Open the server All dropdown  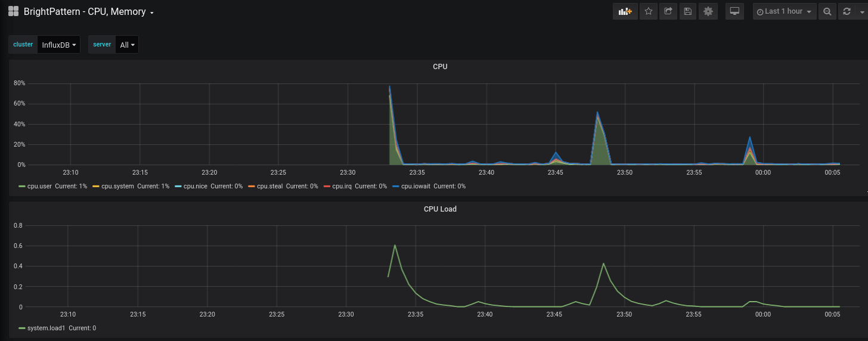127,45
